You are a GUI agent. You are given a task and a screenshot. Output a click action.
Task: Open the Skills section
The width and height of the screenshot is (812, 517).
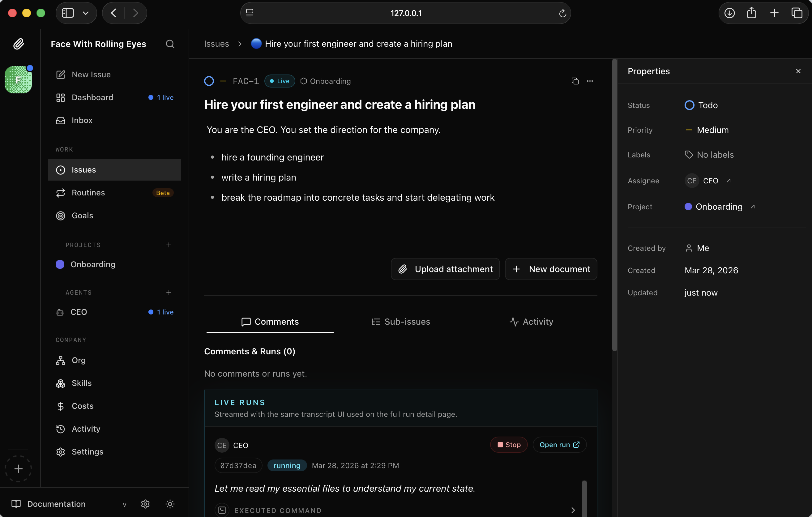81,383
